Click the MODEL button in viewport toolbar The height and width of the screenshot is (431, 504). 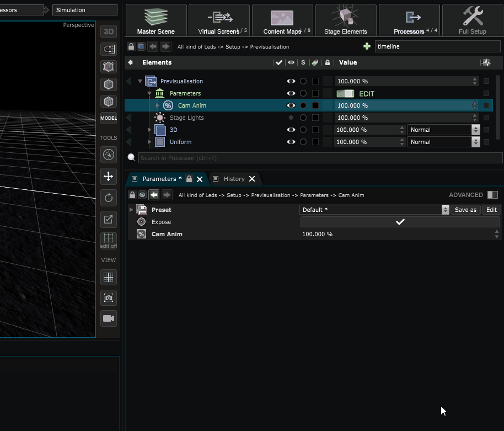click(x=109, y=118)
